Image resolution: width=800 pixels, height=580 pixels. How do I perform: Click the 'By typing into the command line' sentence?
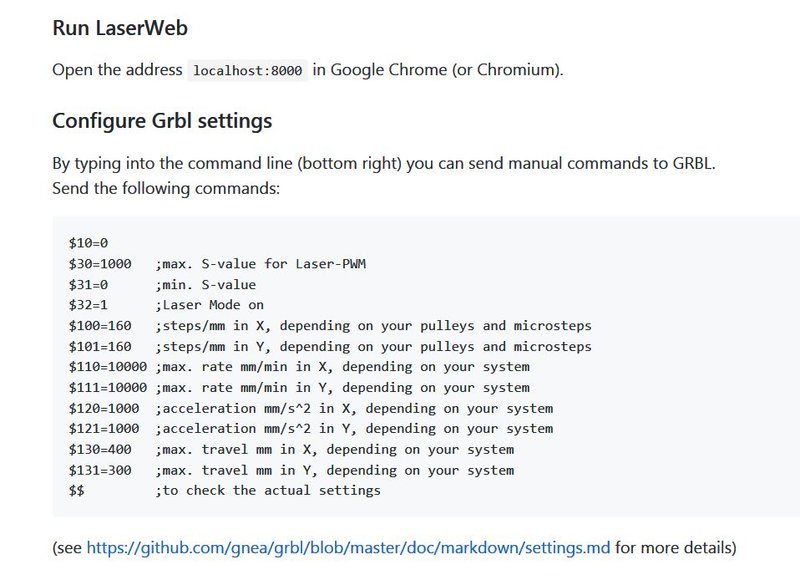[384, 163]
